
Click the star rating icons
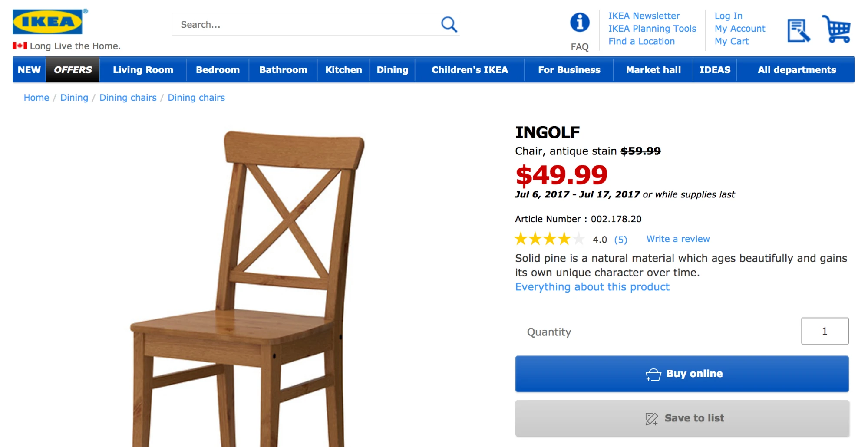[x=549, y=239]
